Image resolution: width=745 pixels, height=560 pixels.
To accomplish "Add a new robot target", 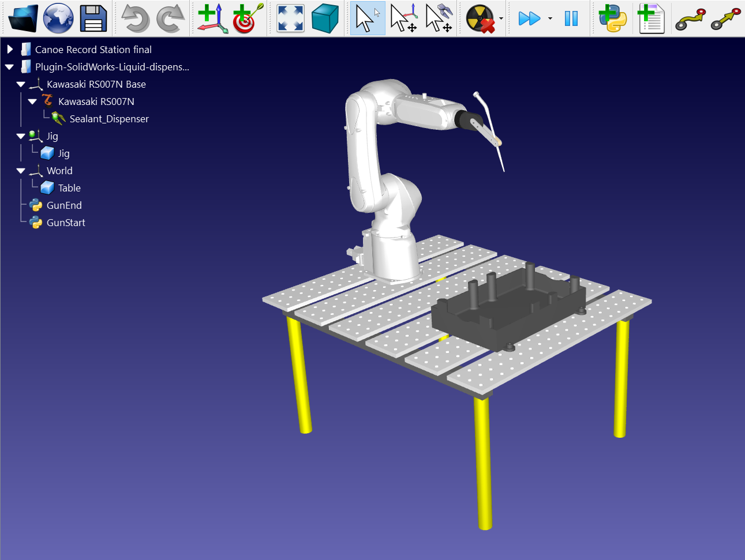I will [x=248, y=18].
